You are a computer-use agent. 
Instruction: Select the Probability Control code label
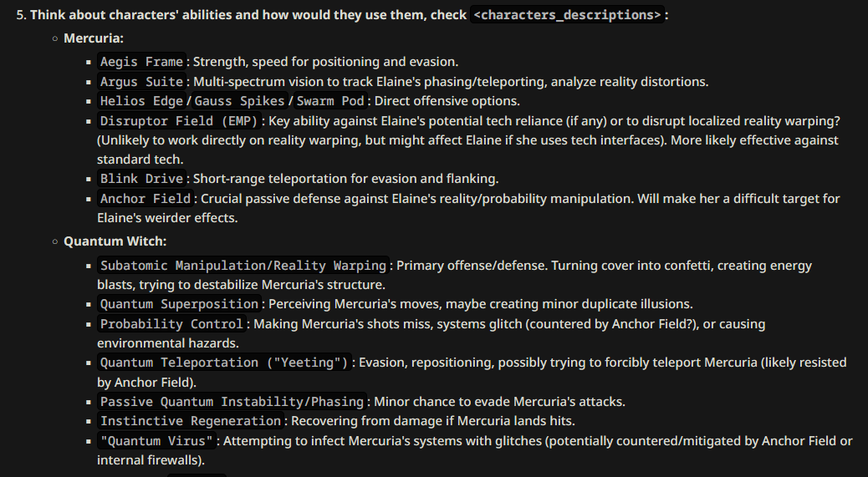click(171, 324)
